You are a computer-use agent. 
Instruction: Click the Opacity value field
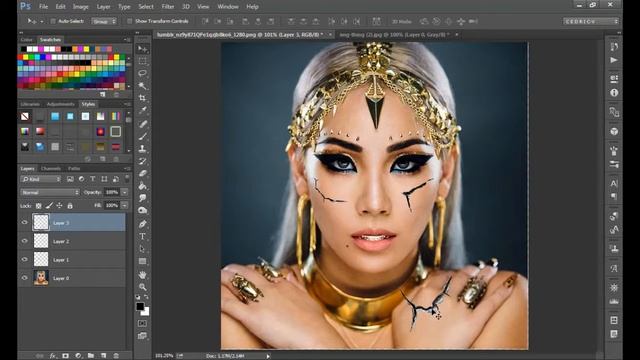112,192
